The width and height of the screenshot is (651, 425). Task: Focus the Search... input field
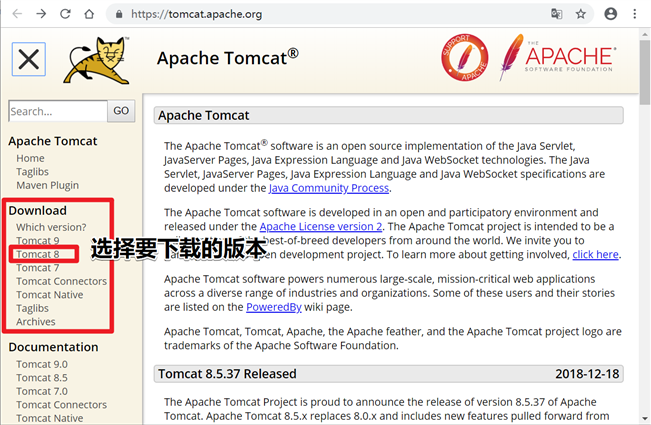point(58,111)
